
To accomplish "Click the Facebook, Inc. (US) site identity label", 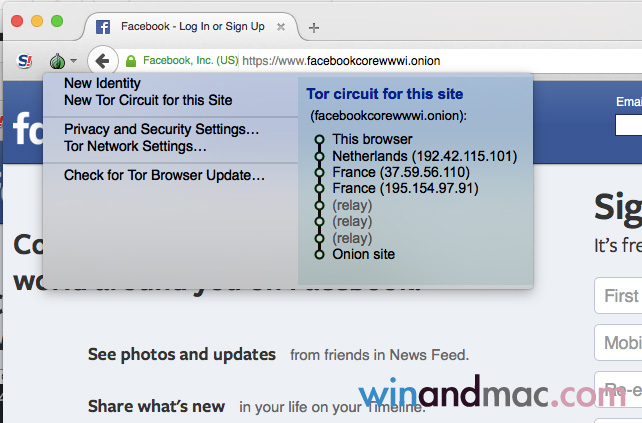I will (x=191, y=61).
